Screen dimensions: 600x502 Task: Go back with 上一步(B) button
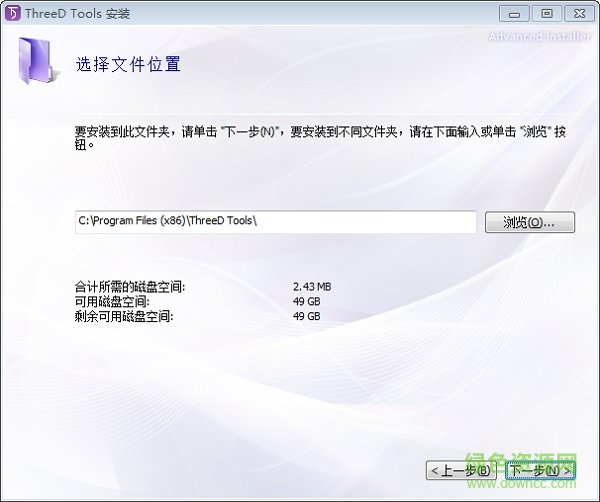tap(461, 470)
